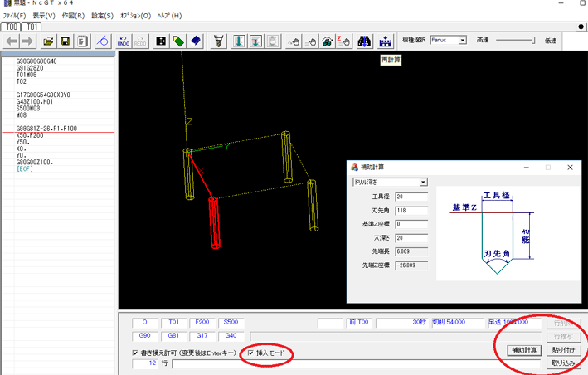Viewport: 588px width, 375px height.
Task: Click the UNDO toolbar button
Action: click(124, 41)
